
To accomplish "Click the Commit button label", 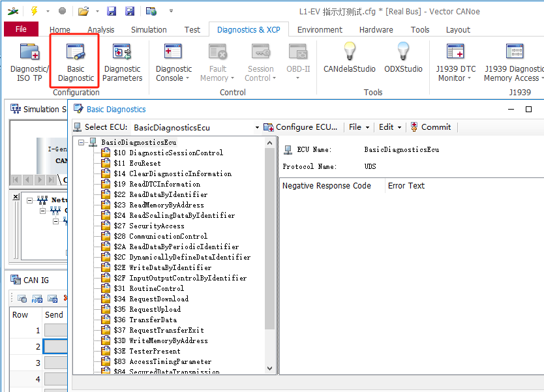I will [x=436, y=127].
